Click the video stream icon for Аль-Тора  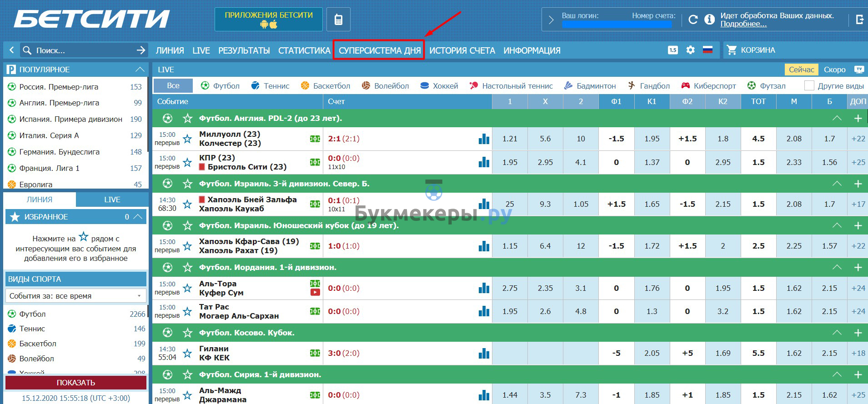tap(315, 292)
